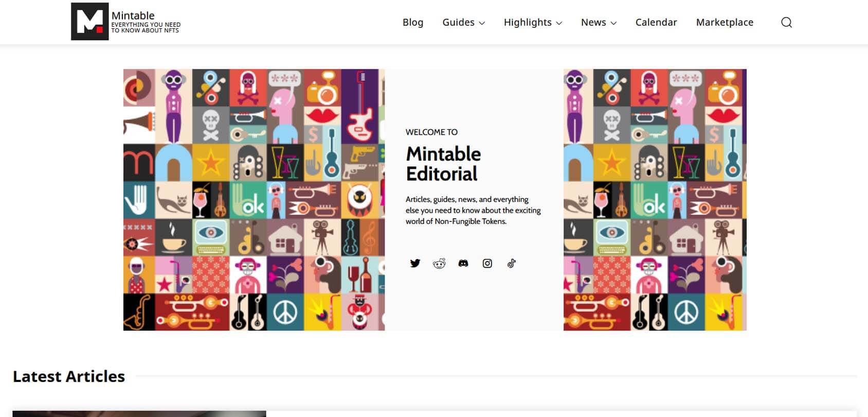This screenshot has height=417, width=868.
Task: Open the Guides menu item
Action: (458, 22)
